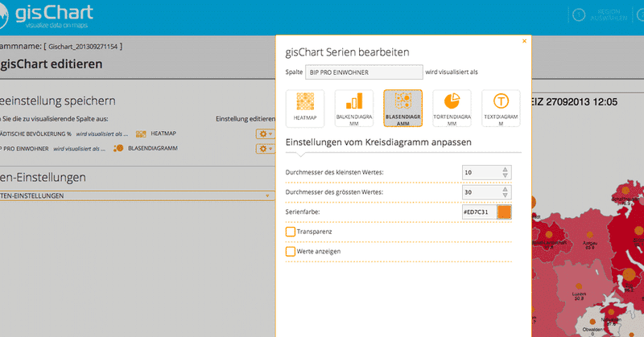Select the Balkendiagramm chart type
The image size is (644, 337).
(354, 109)
